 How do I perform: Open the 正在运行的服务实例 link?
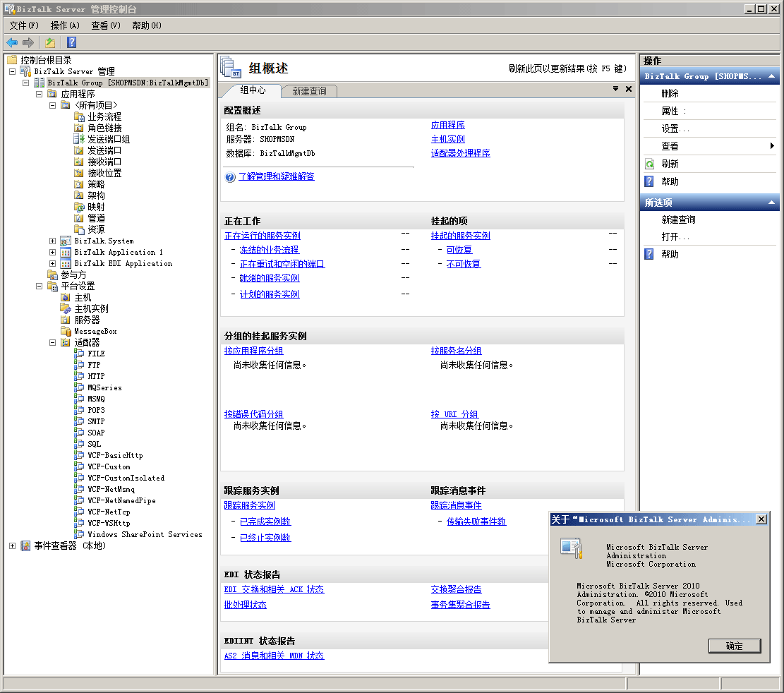tap(263, 236)
